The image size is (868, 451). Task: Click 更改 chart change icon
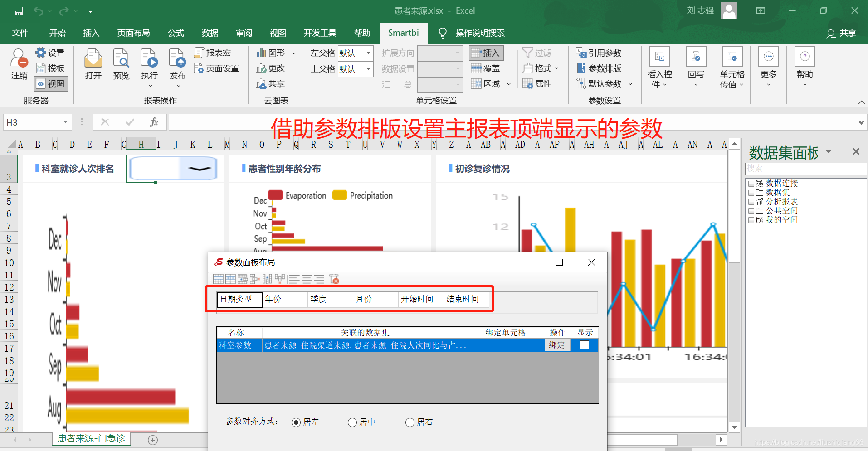click(x=270, y=68)
